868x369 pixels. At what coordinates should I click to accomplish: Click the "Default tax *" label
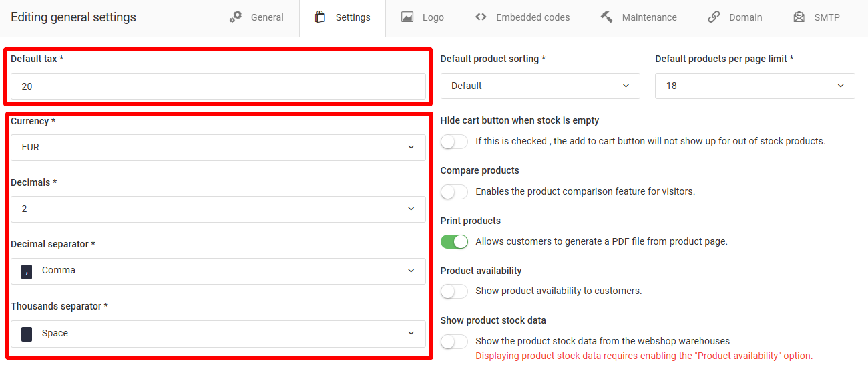tap(37, 59)
